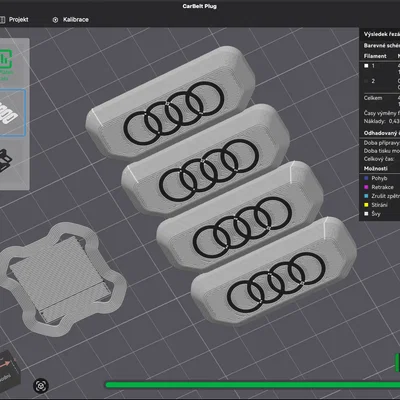Click the Odhadovaný section header
400x400 pixels.
coord(381,133)
